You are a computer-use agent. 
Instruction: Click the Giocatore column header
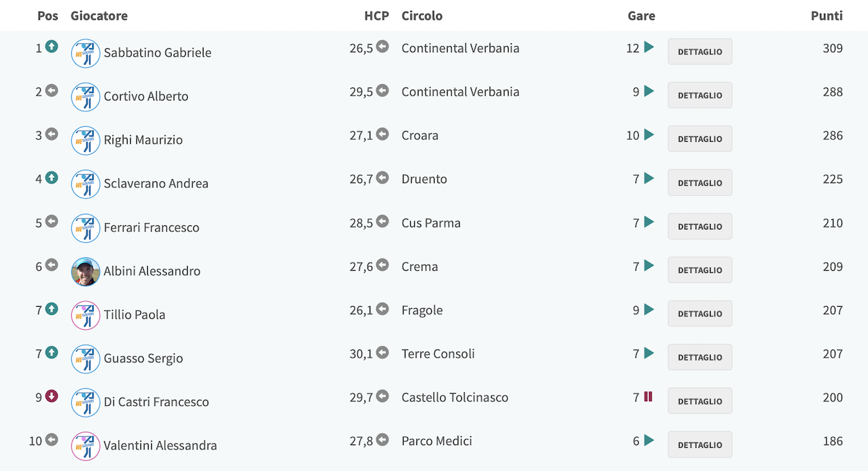point(99,16)
